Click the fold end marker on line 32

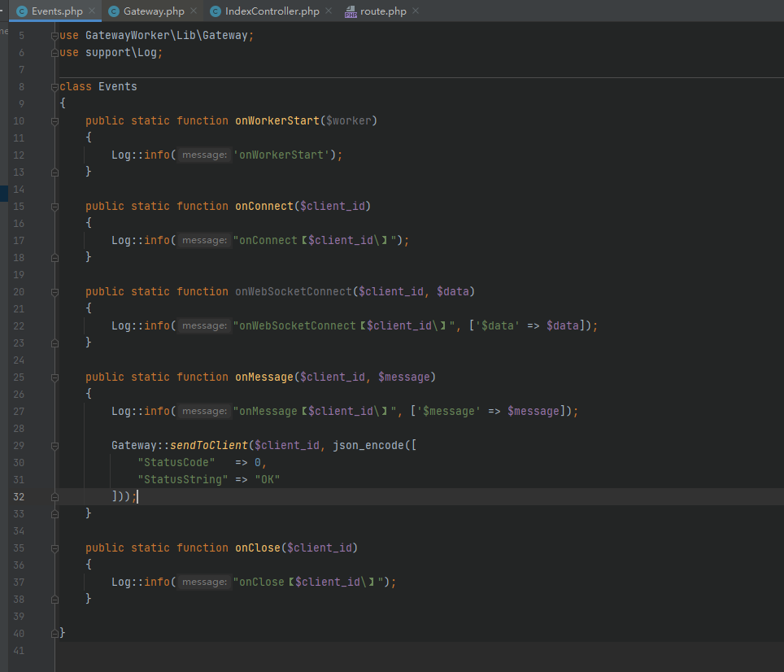54,497
